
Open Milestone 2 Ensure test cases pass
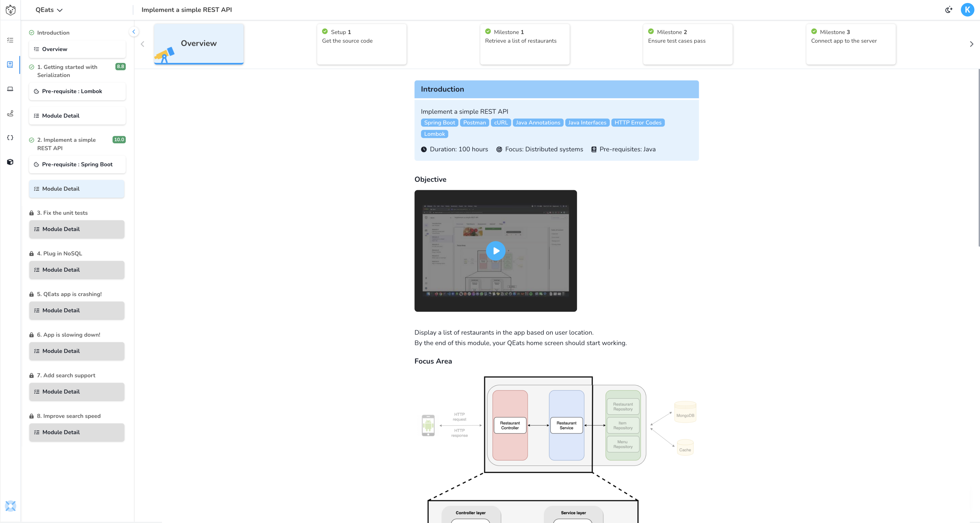point(687,44)
